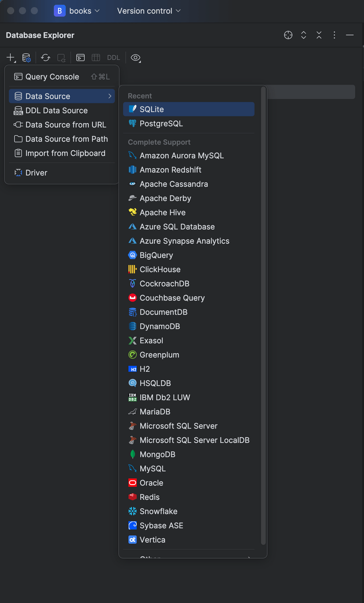This screenshot has width=364, height=603.
Task: Open Jump to Query Console icon
Action: coord(80,58)
